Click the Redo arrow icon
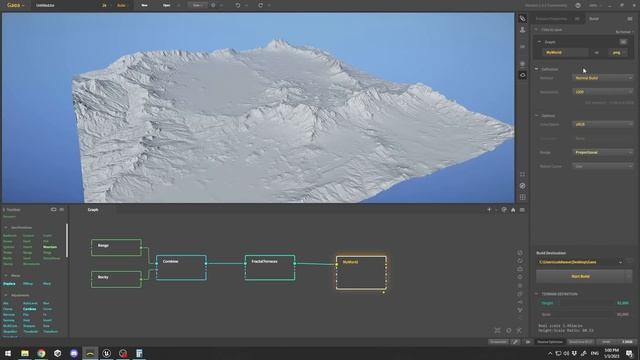Viewport: 640px width, 360px height. [260, 5]
